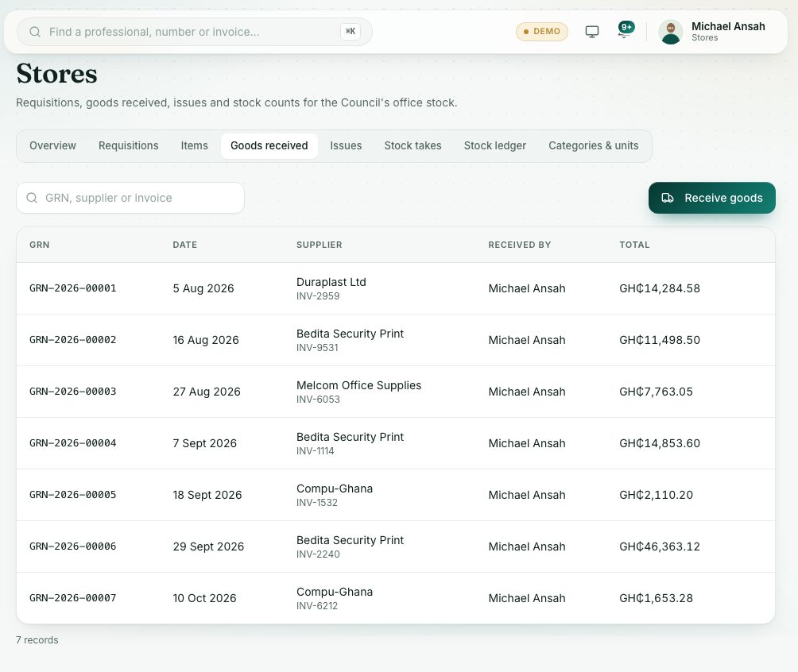Open the Stock takes tab
Image resolution: width=798 pixels, height=672 pixels.
(x=413, y=146)
